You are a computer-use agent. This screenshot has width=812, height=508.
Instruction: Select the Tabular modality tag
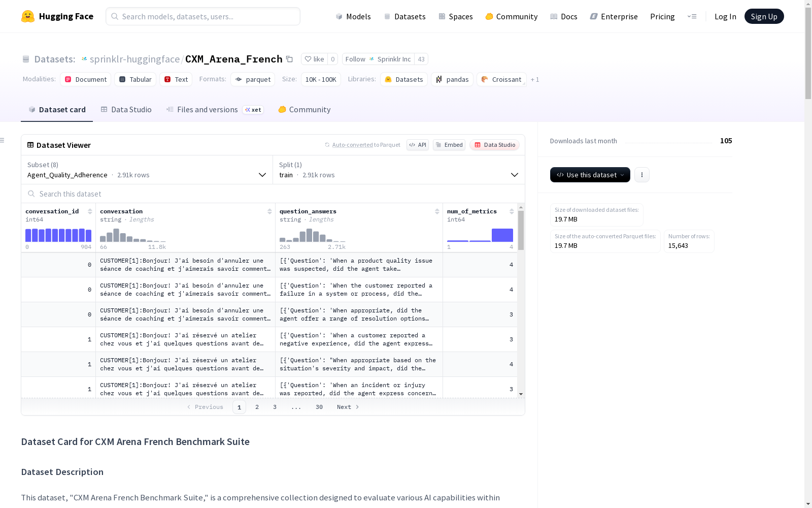click(136, 79)
